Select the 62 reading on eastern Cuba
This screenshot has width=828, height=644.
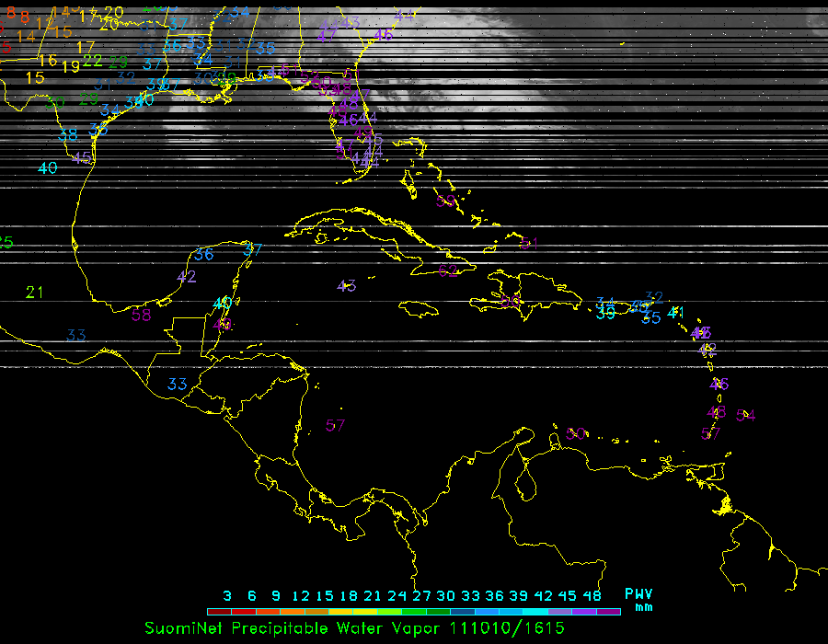(448, 270)
